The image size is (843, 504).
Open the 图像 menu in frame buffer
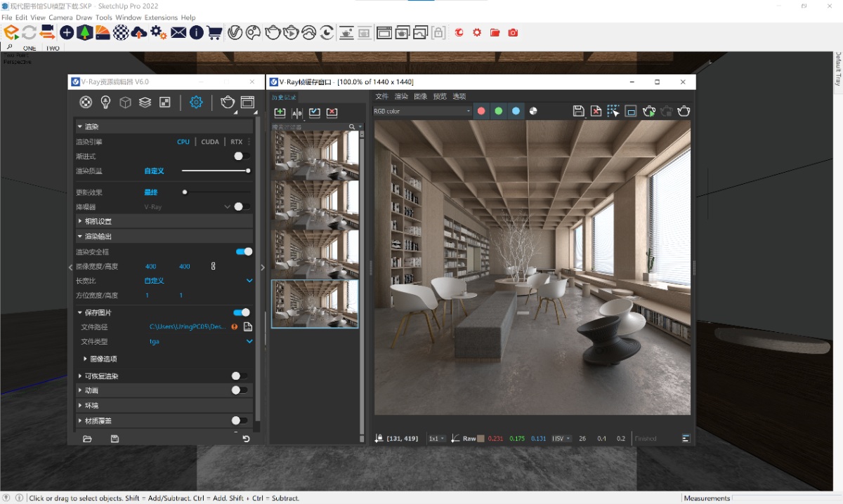coord(420,97)
